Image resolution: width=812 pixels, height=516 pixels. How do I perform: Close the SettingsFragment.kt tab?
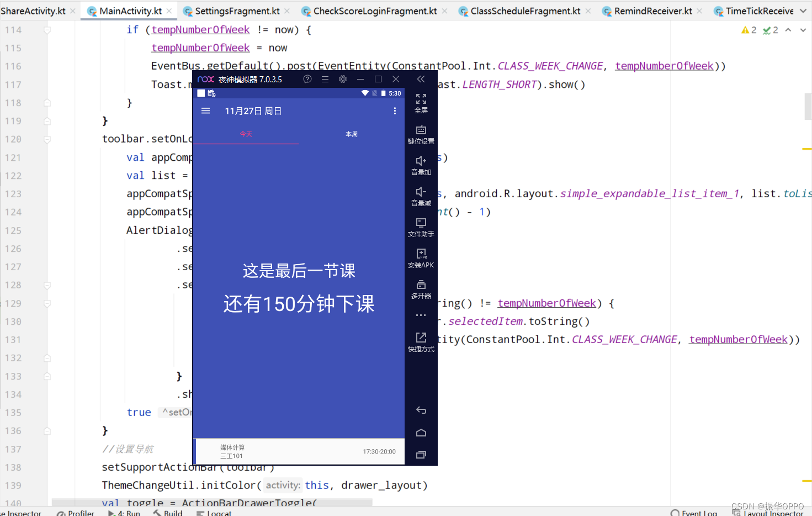click(287, 11)
